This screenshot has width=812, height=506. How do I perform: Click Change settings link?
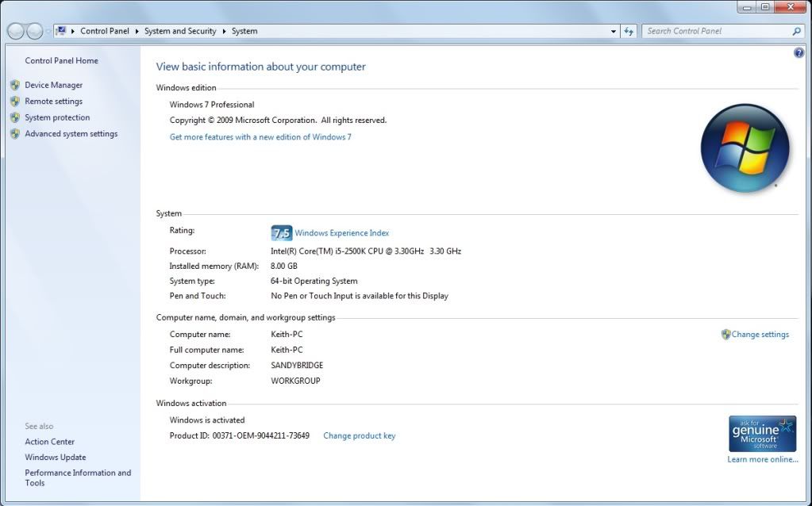coord(760,334)
